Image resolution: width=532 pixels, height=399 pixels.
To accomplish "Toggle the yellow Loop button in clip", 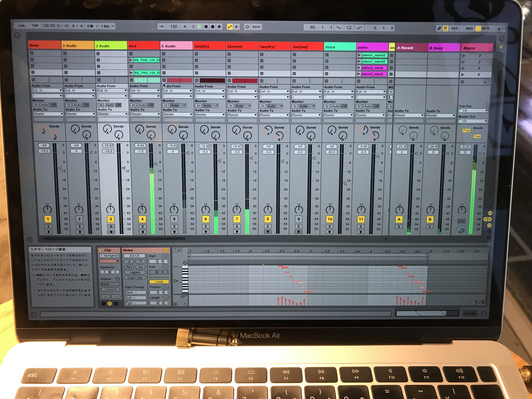I will [159, 281].
